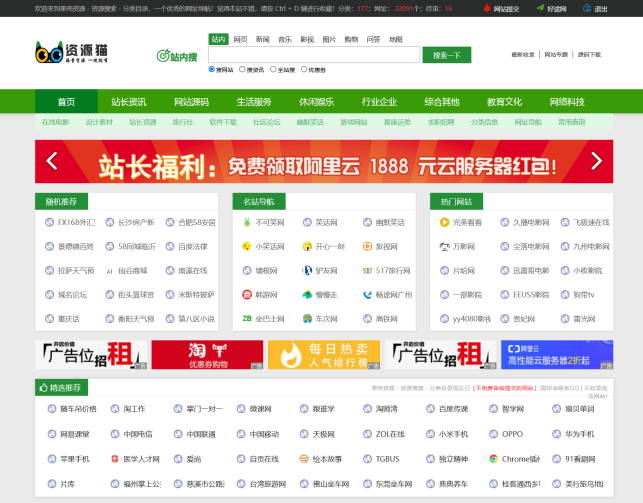Select the 全站搜 radio button
This screenshot has width=643, height=503.
pyautogui.click(x=273, y=69)
